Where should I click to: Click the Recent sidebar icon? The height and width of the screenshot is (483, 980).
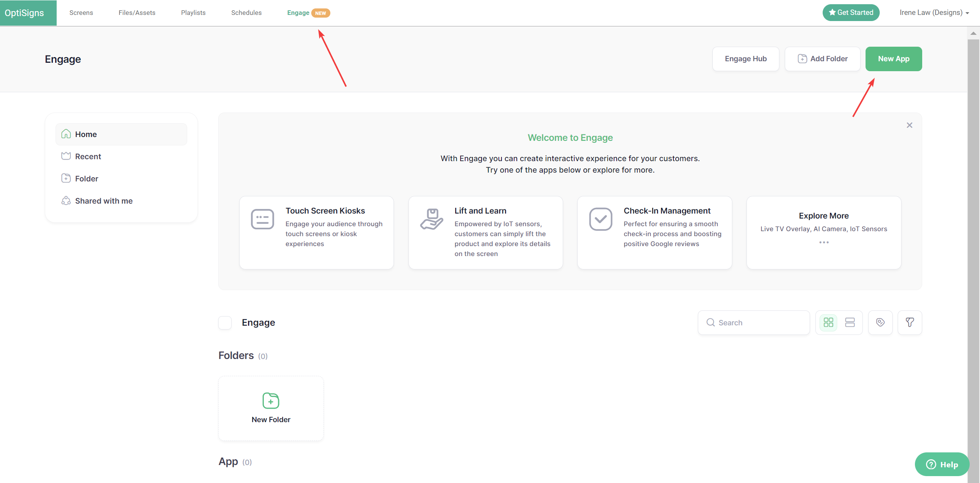coord(66,156)
